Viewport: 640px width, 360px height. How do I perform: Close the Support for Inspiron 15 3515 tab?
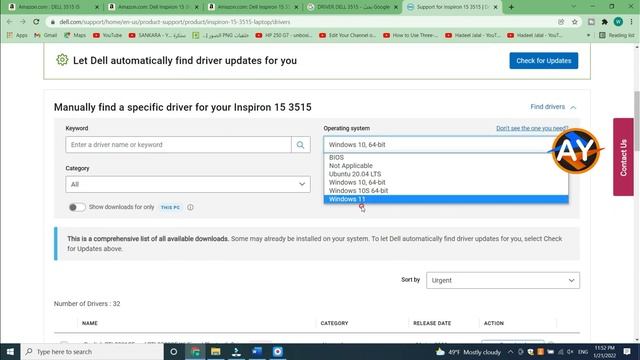point(495,7)
